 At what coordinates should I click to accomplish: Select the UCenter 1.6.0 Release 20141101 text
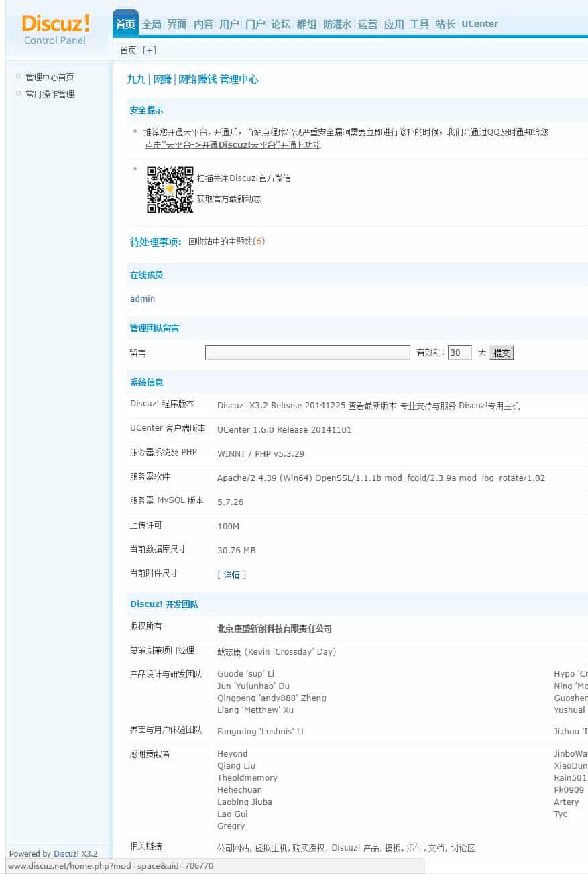pyautogui.click(x=284, y=430)
